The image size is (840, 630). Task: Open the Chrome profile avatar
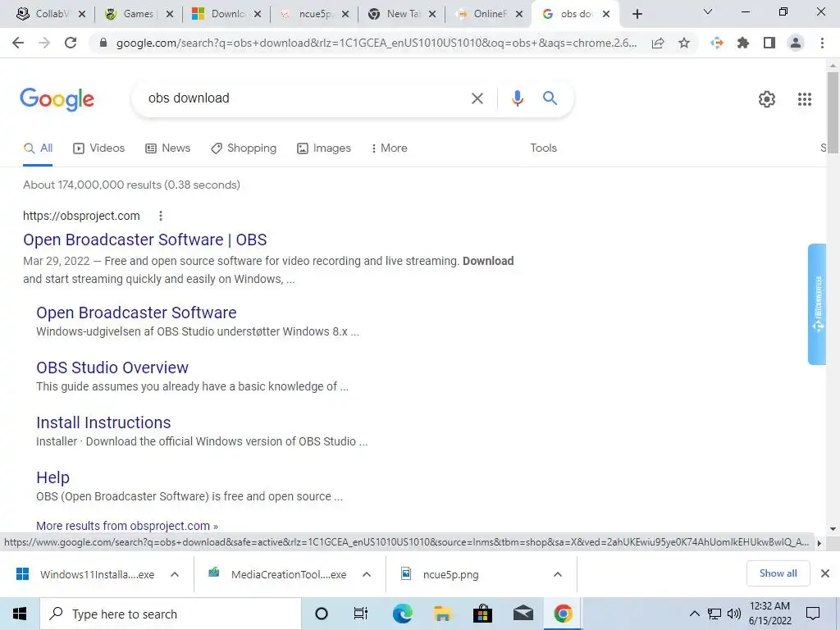(x=796, y=43)
